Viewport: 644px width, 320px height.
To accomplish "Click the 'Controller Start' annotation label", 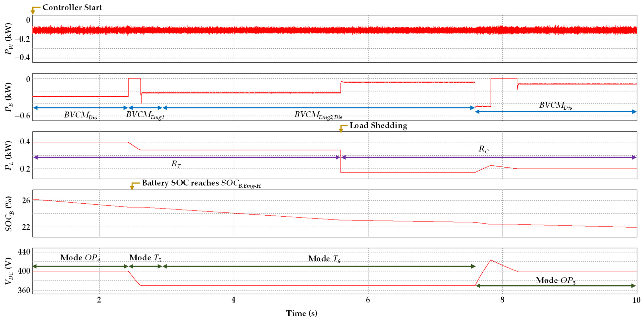I will (x=72, y=7).
